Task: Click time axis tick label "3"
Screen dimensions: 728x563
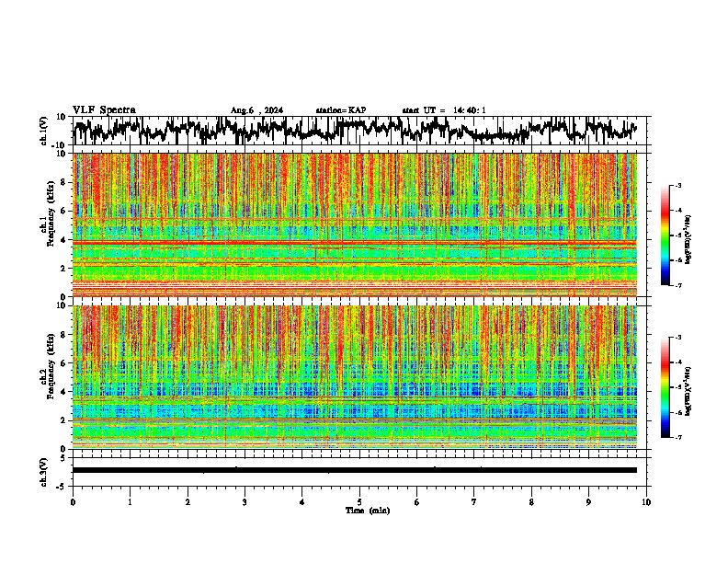Action: coord(245,502)
